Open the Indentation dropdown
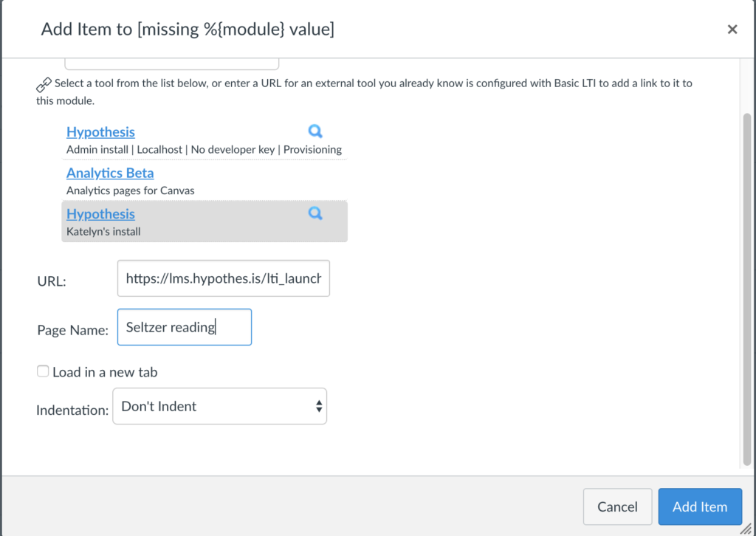 [x=219, y=406]
